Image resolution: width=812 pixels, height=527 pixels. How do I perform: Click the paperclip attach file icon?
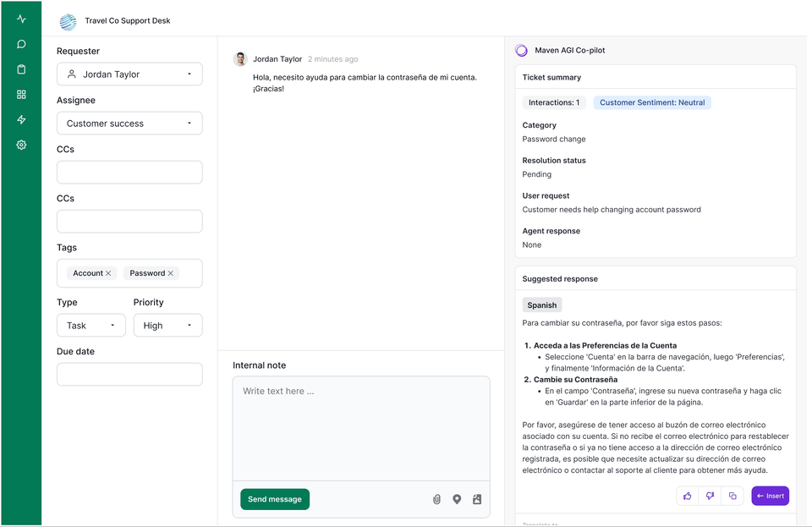point(436,499)
